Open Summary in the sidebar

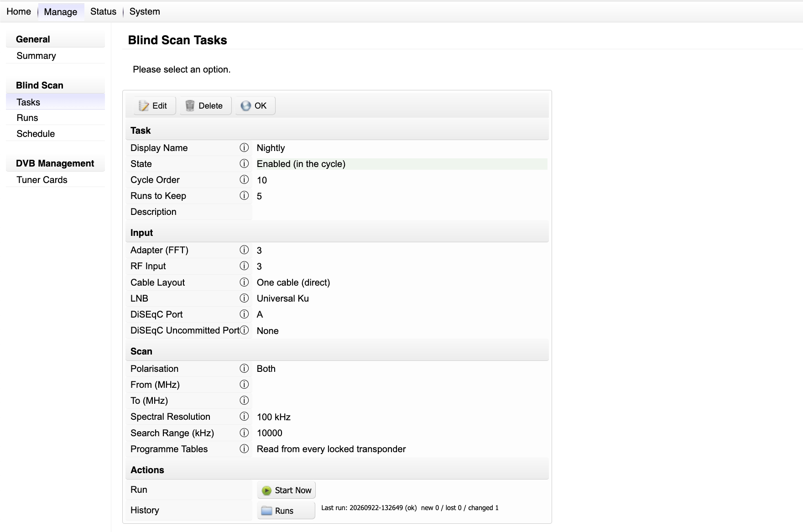(x=55, y=56)
